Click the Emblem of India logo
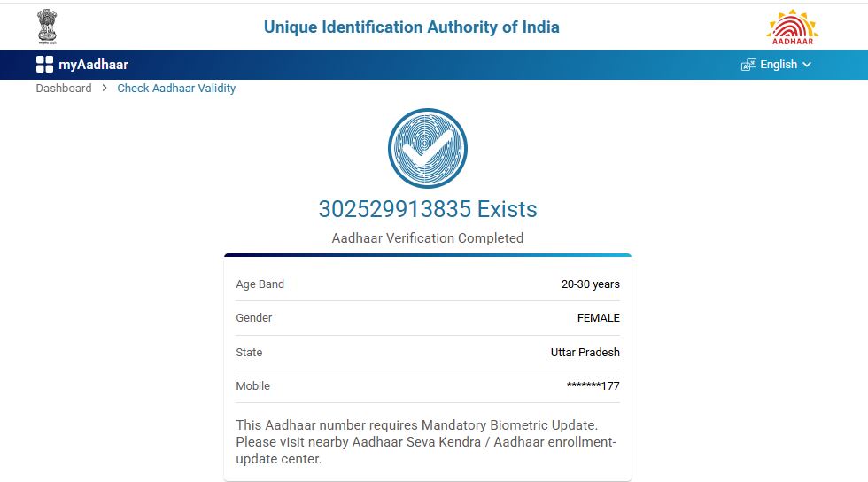This screenshot has height=482, width=868. [46, 27]
